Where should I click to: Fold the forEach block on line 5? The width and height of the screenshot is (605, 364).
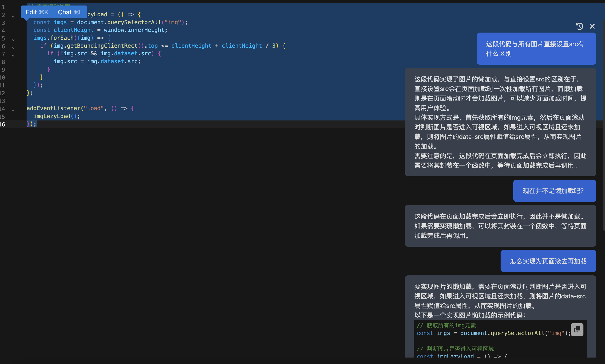(13, 40)
